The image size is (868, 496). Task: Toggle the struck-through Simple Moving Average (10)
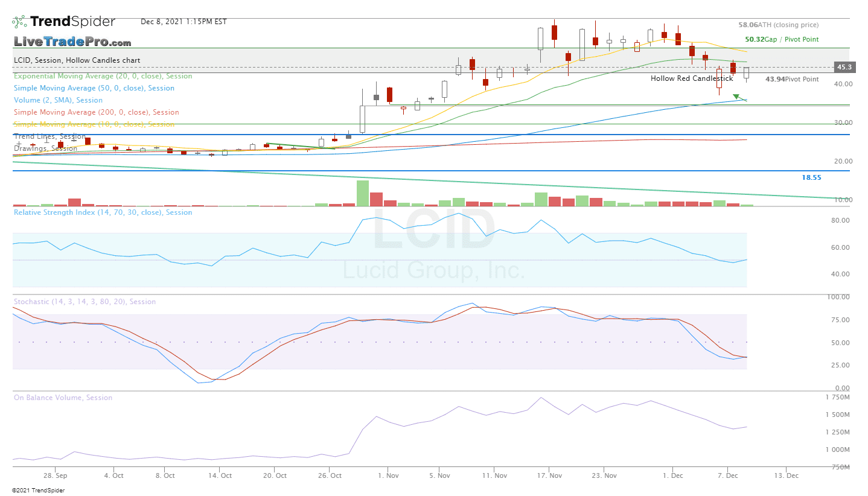point(95,124)
